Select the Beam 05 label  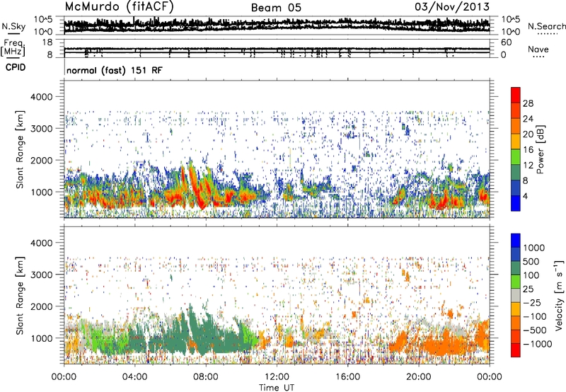tap(276, 8)
